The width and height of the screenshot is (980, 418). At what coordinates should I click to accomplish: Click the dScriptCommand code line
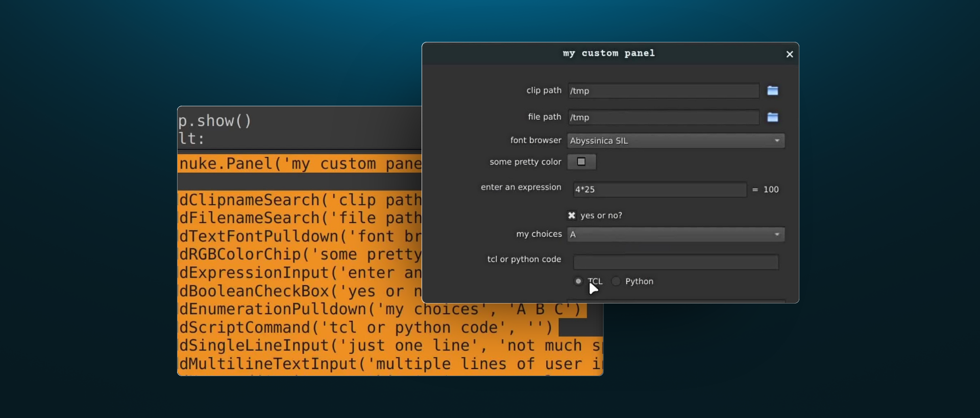tap(367, 328)
